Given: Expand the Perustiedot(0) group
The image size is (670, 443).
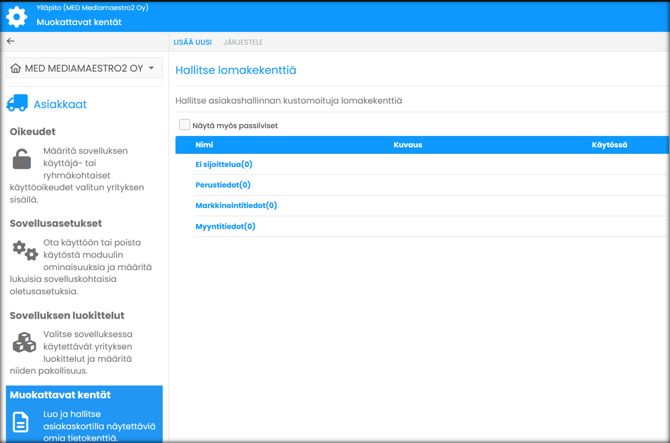Looking at the screenshot, I should [x=223, y=185].
